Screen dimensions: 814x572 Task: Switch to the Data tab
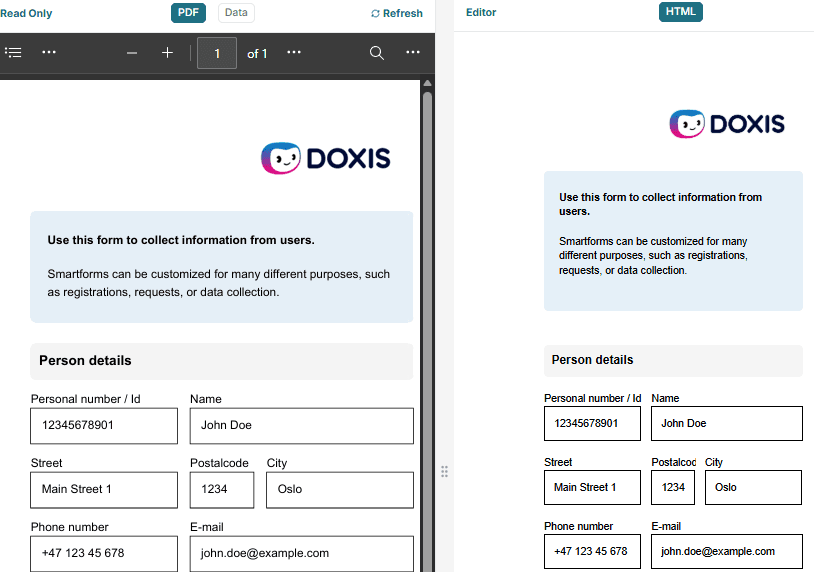pyautogui.click(x=236, y=12)
